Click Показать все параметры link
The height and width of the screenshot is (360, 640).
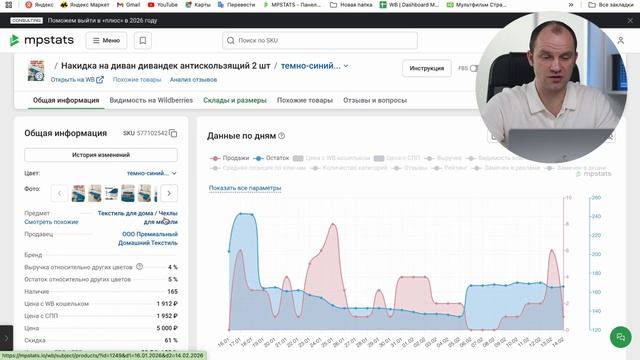245,188
